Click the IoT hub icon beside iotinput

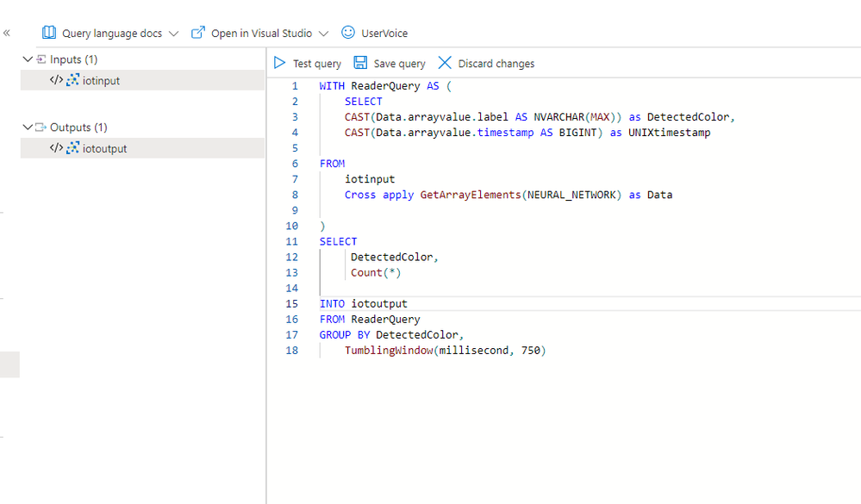[x=72, y=80]
